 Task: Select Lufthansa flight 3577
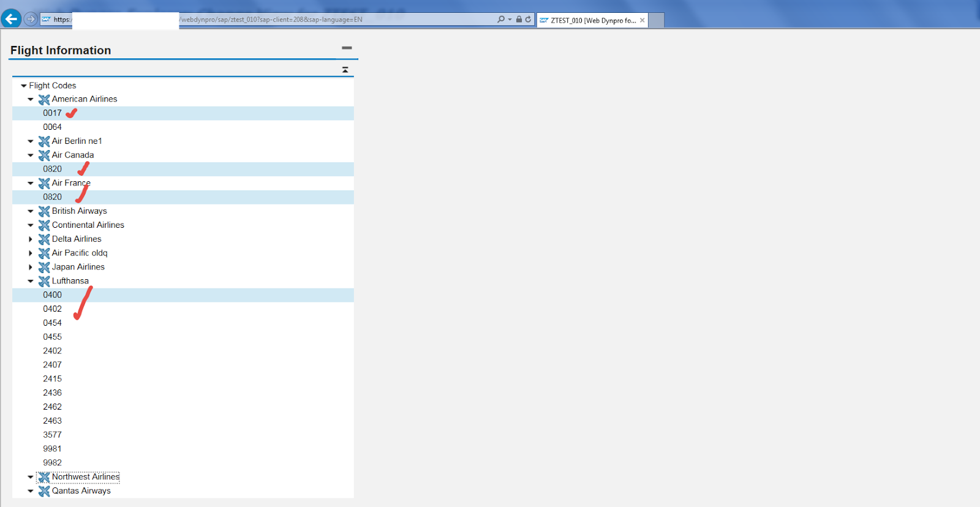(x=183, y=435)
